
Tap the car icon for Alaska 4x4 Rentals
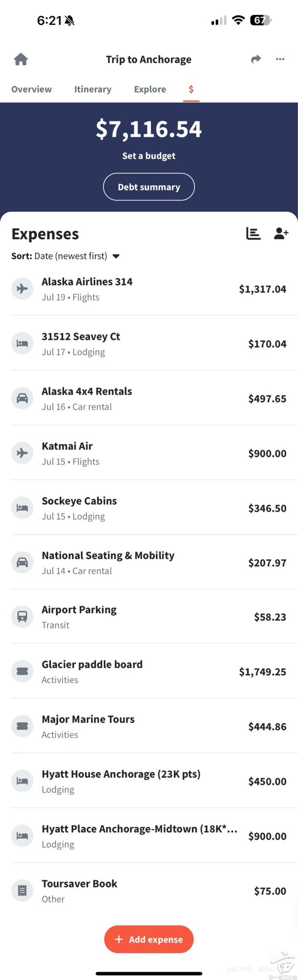[22, 398]
